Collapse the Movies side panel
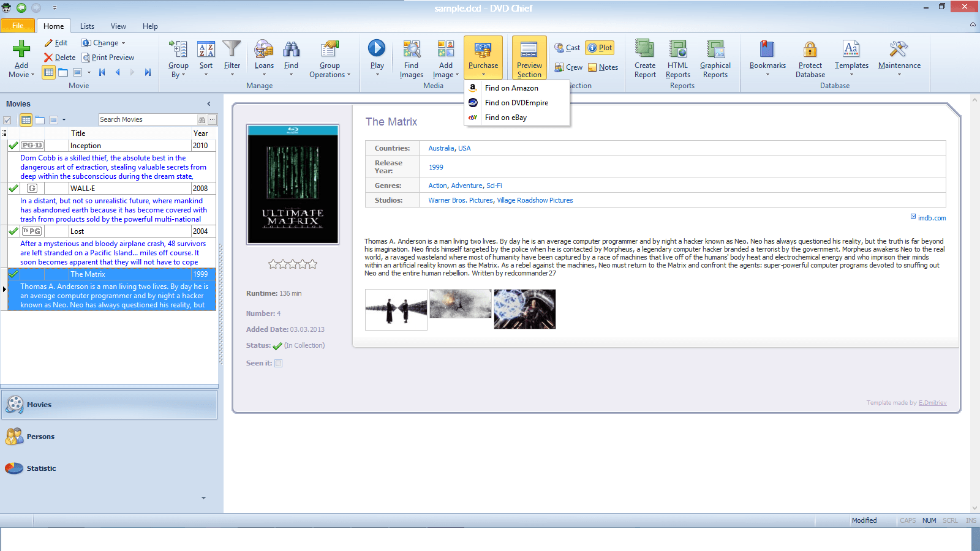Image resolution: width=980 pixels, height=551 pixels. point(209,104)
